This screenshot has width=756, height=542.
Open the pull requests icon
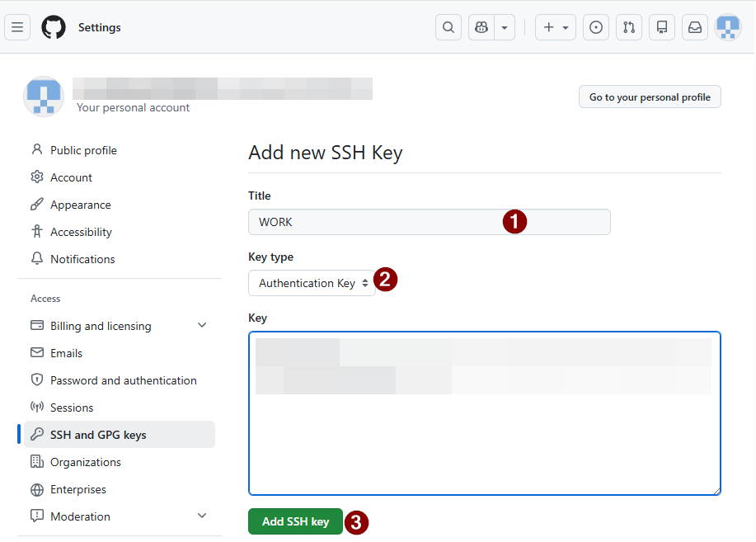(629, 27)
